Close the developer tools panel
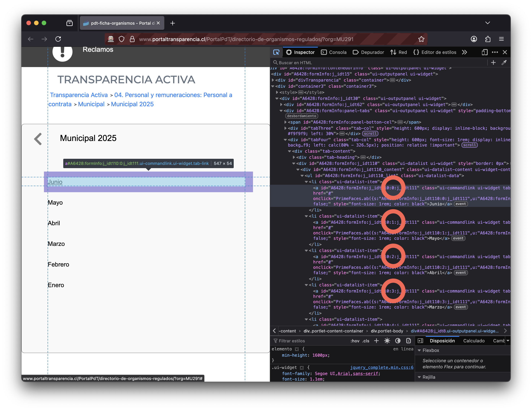 505,52
